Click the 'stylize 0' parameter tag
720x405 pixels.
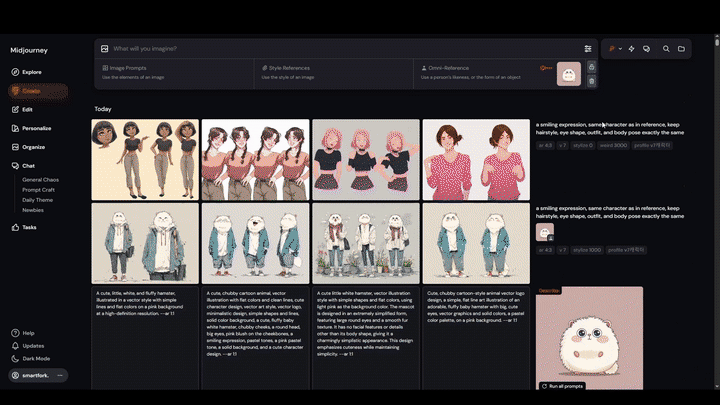tap(583, 146)
